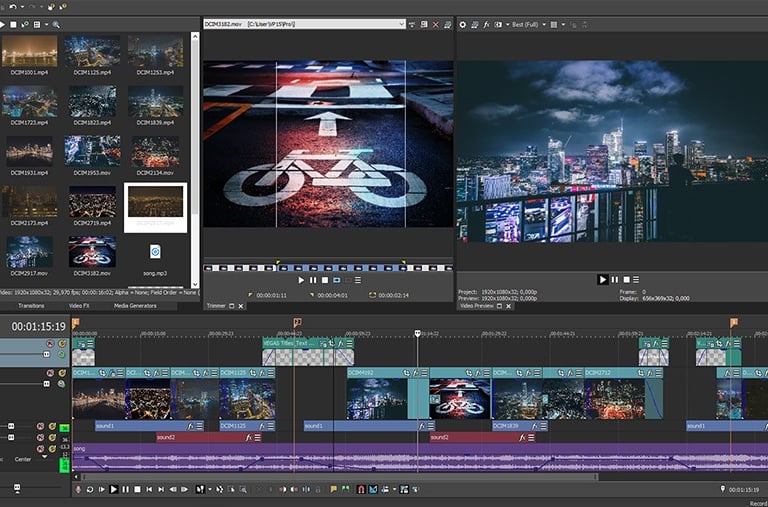Click timeline marker 2 flag
768x507 pixels.
pyautogui.click(x=297, y=322)
